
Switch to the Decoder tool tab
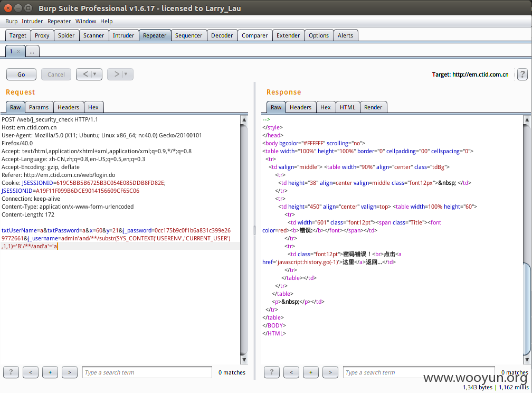tap(222, 35)
